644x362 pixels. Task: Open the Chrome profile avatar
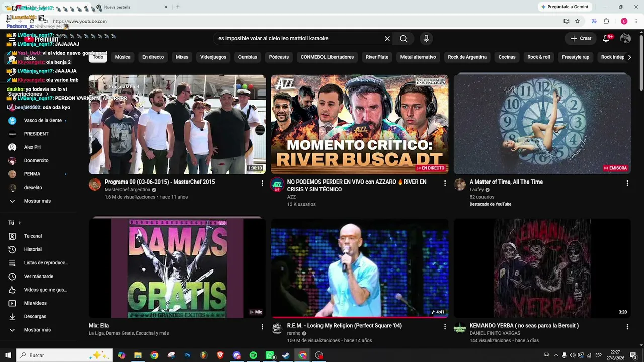[x=624, y=21]
